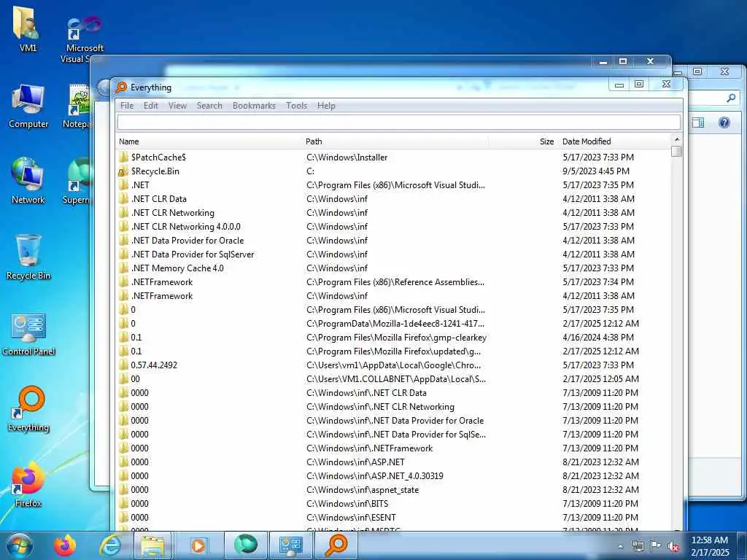Select the Everything desktop shortcut
The height and width of the screenshot is (560, 747).
click(x=28, y=408)
